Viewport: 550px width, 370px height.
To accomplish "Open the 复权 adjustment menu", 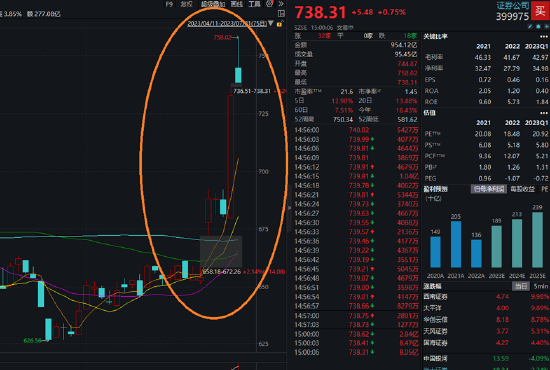I will pos(186,4).
